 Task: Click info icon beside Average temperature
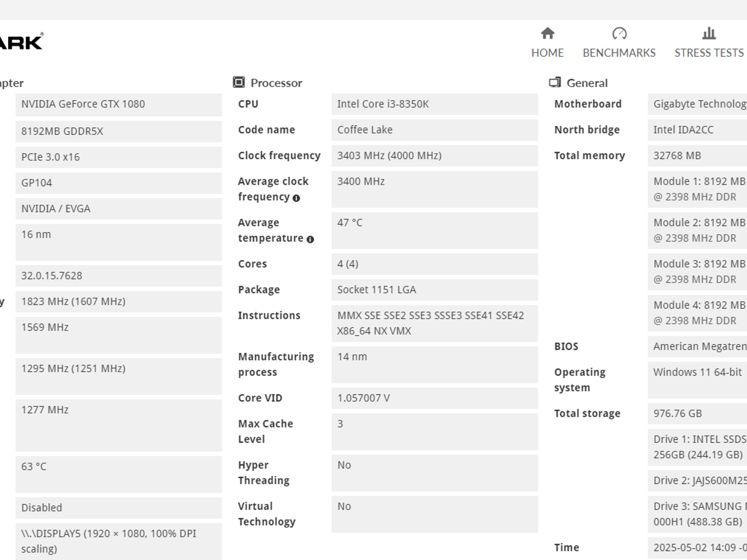pos(310,239)
